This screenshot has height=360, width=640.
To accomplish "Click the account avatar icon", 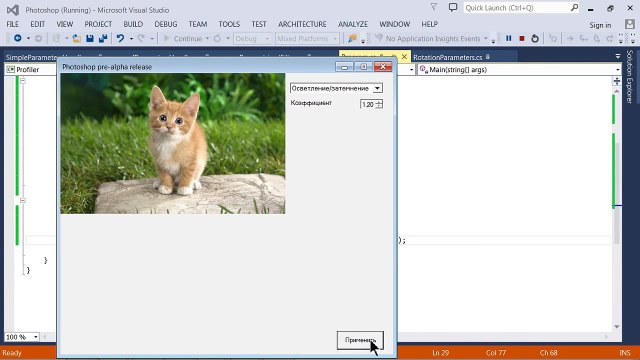I will click(630, 24).
